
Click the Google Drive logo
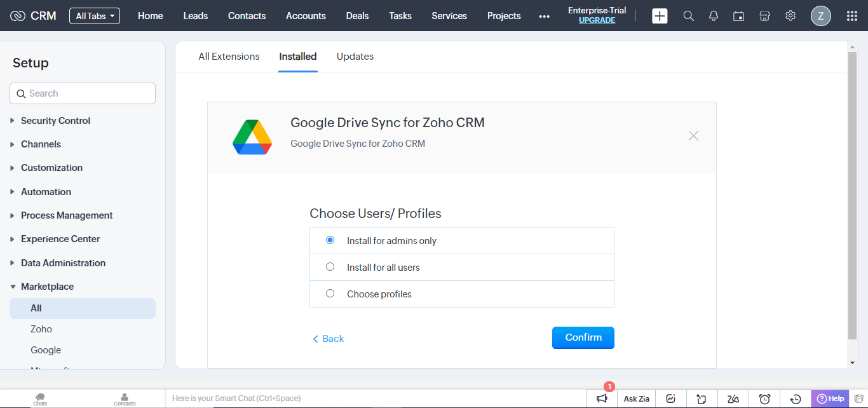pos(252,137)
